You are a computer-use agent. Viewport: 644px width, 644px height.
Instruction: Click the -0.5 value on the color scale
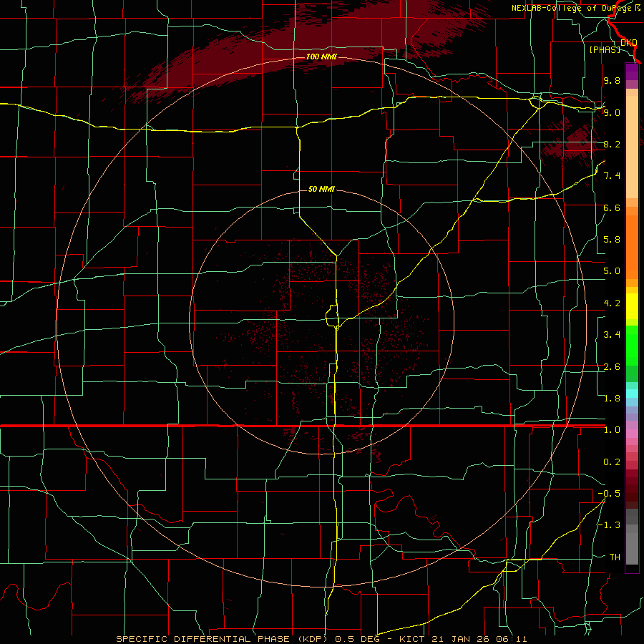(609, 494)
